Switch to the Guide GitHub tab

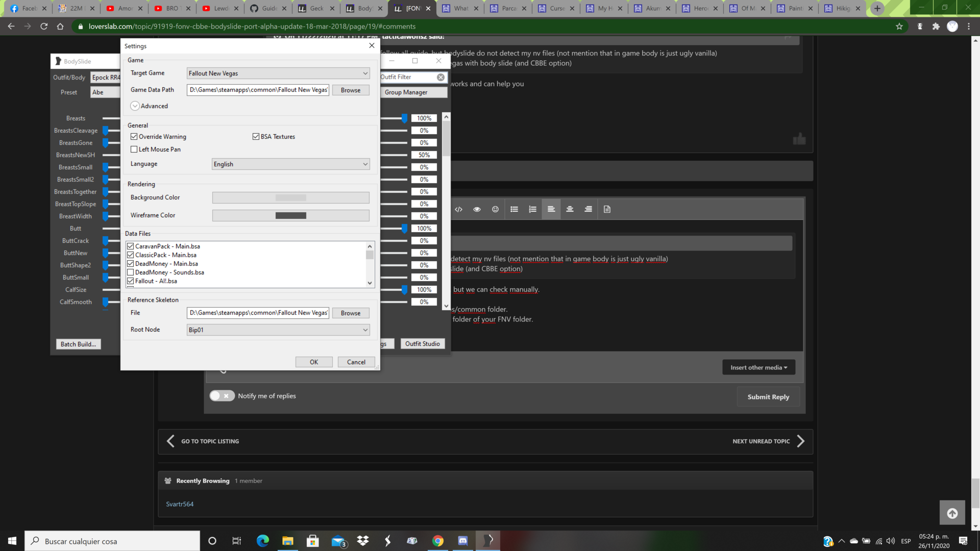[x=268, y=8]
